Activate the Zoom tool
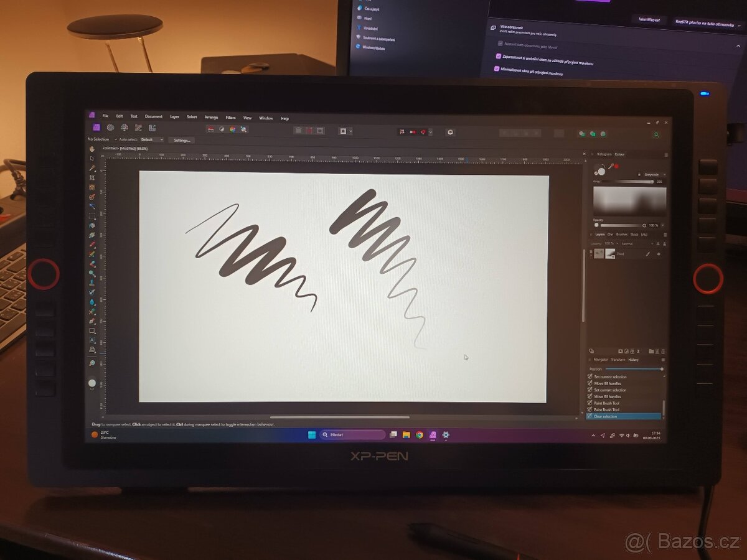Image resolution: width=747 pixels, height=560 pixels. 92,361
